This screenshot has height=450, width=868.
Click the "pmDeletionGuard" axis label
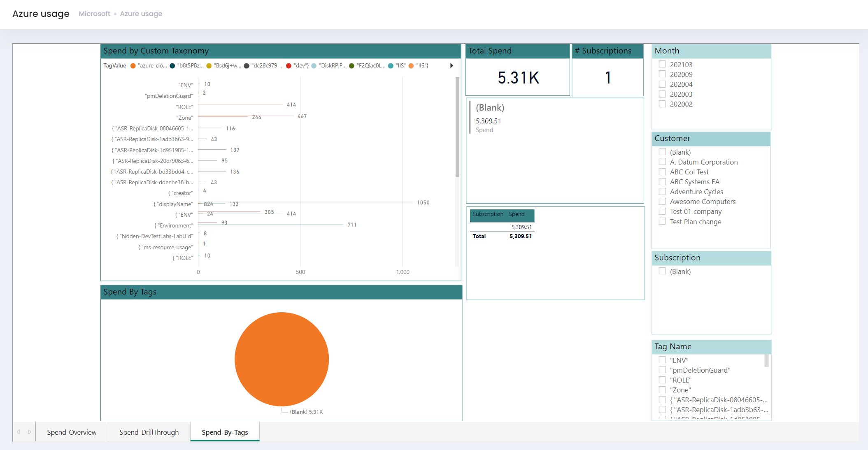pyautogui.click(x=169, y=96)
